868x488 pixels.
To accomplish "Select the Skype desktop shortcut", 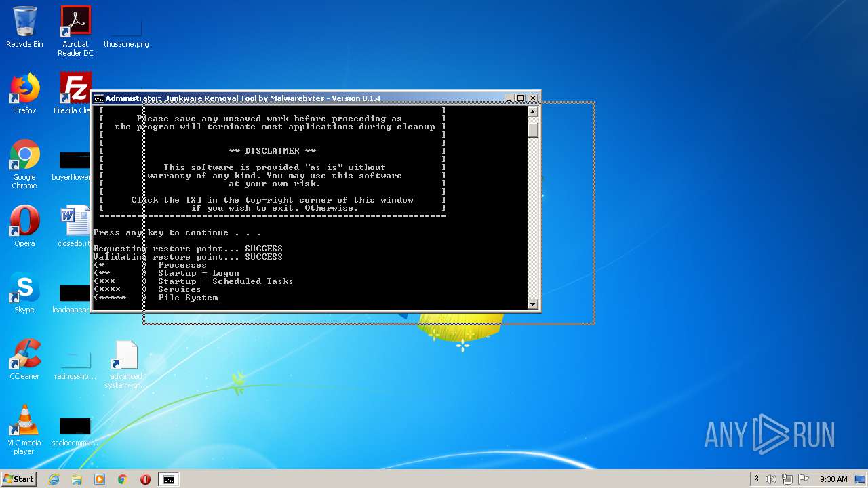I will pos(24,293).
